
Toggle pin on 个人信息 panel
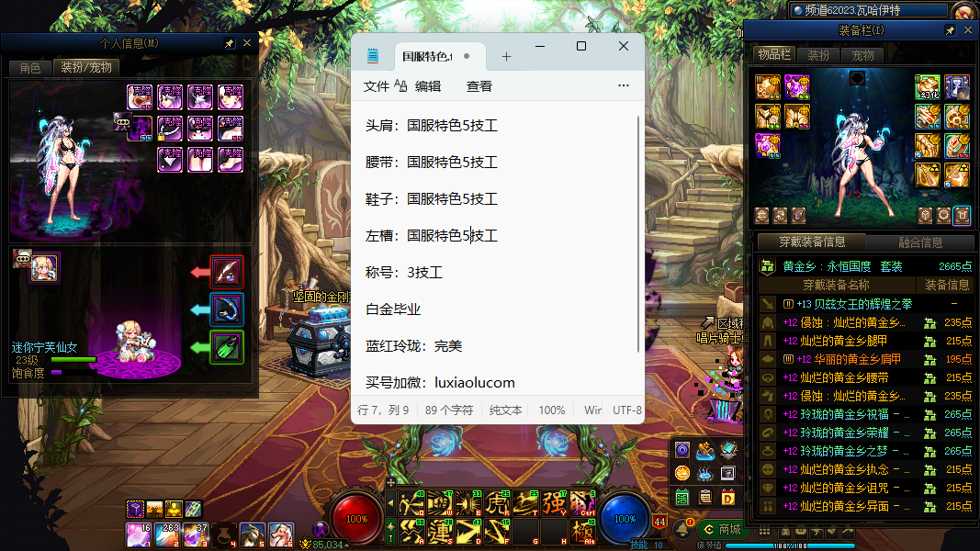(x=229, y=43)
